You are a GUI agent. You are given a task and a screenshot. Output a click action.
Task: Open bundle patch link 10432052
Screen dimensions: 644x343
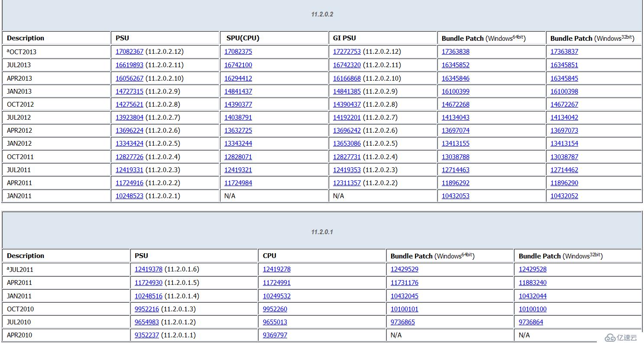[x=564, y=196]
